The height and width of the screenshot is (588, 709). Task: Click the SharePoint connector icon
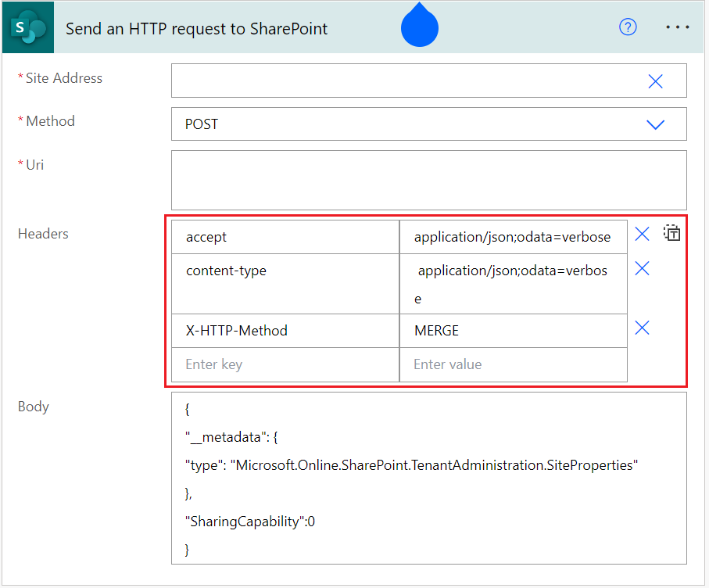pos(27,27)
